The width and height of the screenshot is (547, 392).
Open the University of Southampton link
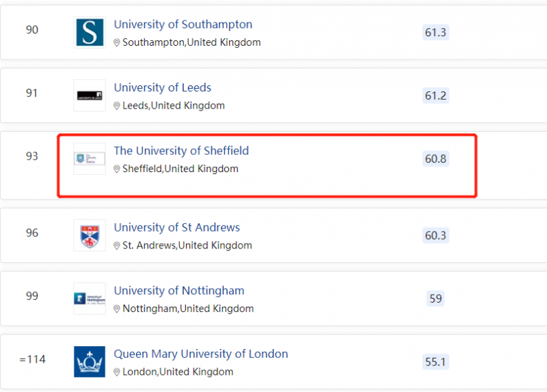point(183,25)
